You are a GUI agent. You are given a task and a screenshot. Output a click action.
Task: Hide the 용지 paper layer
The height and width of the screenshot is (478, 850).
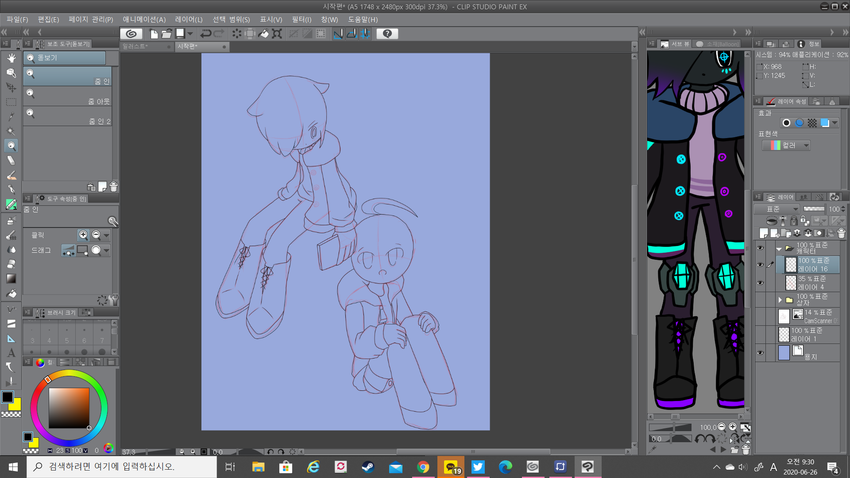(760, 353)
